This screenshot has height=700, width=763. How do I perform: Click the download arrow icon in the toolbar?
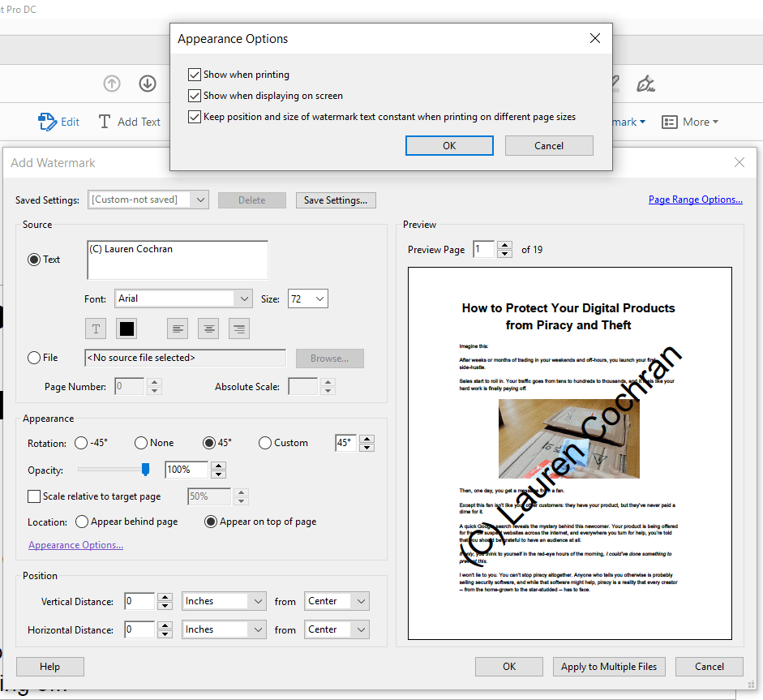pos(147,84)
